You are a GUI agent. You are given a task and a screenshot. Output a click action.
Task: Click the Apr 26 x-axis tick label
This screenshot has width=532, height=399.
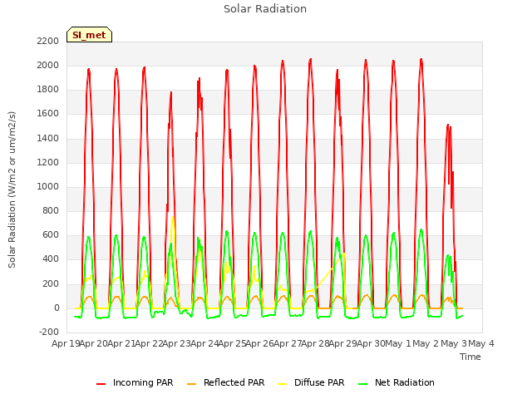coord(259,343)
